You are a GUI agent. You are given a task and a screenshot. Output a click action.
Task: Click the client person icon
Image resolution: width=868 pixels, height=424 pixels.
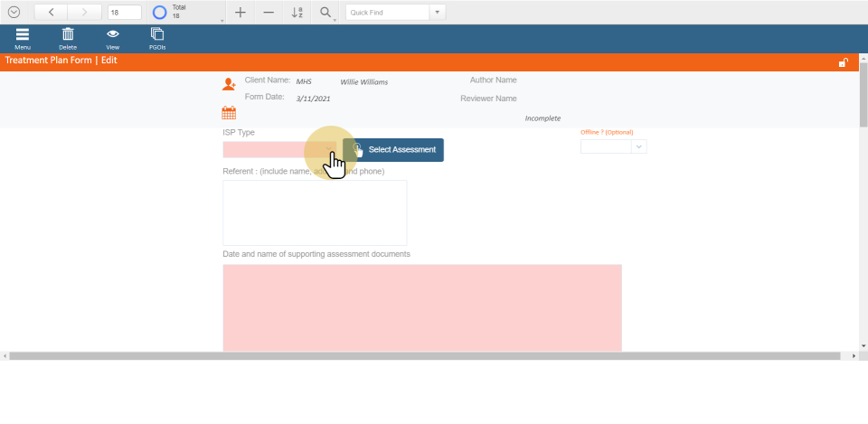pos(229,84)
